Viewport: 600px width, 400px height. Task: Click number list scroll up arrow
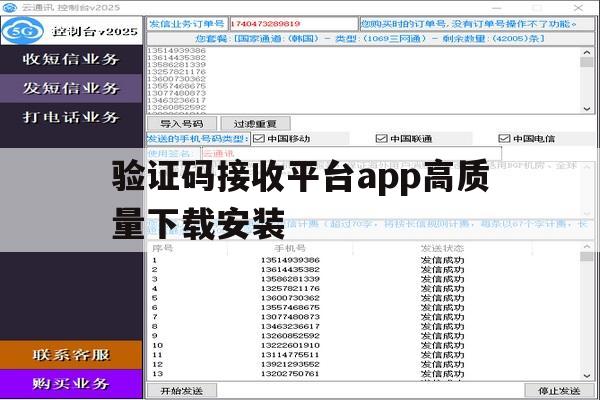587,52
